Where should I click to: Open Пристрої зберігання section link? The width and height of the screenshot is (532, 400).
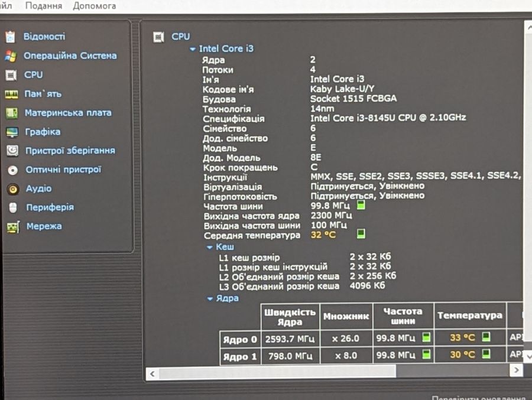pyautogui.click(x=70, y=151)
